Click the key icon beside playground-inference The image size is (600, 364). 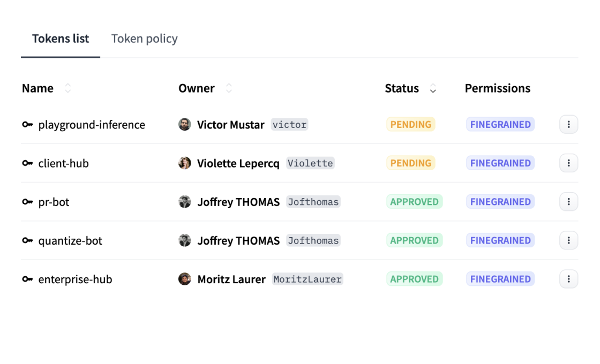[x=27, y=124]
